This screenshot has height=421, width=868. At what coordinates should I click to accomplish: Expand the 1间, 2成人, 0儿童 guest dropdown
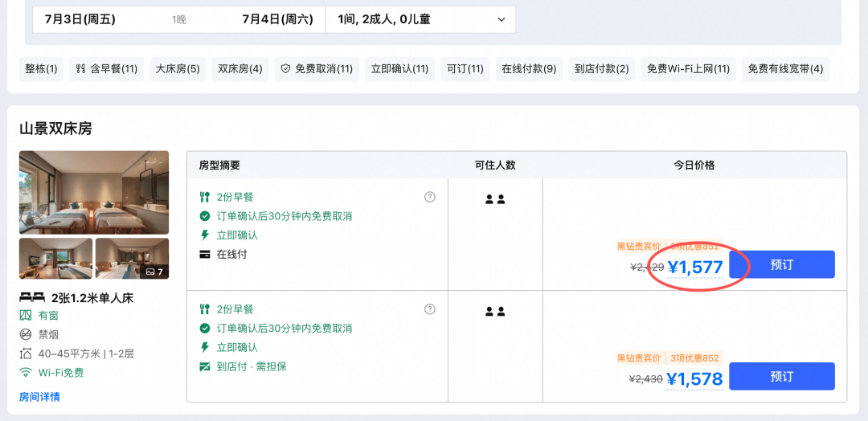(420, 20)
